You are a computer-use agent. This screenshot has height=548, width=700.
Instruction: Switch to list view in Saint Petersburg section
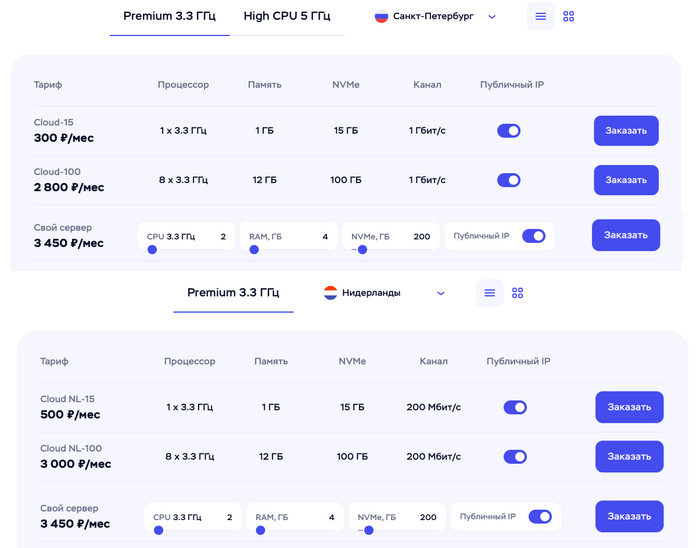[540, 17]
